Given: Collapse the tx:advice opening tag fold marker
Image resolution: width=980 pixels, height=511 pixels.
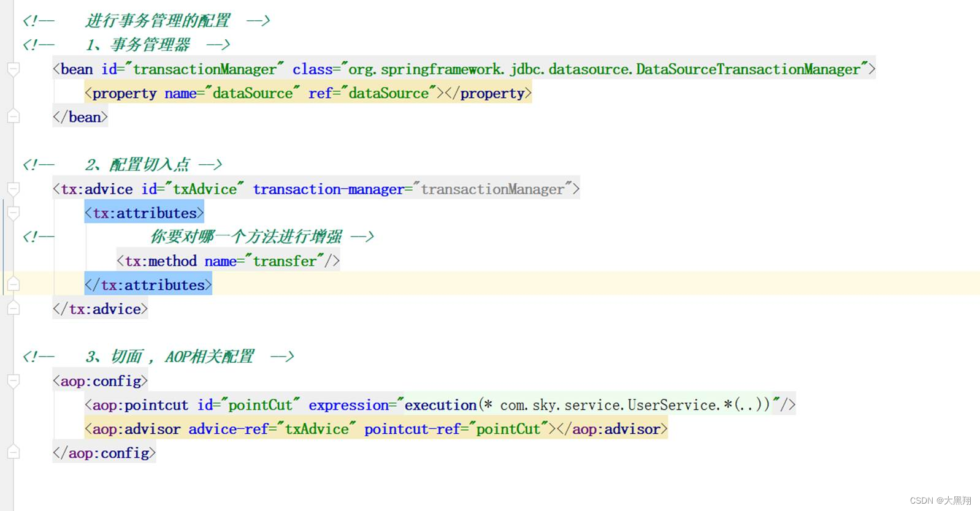Looking at the screenshot, I should click(13, 189).
